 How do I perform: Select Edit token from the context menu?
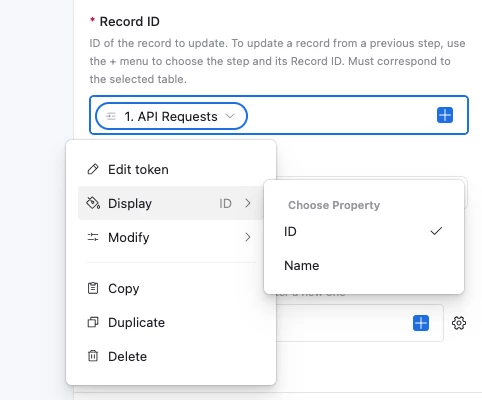click(x=170, y=169)
